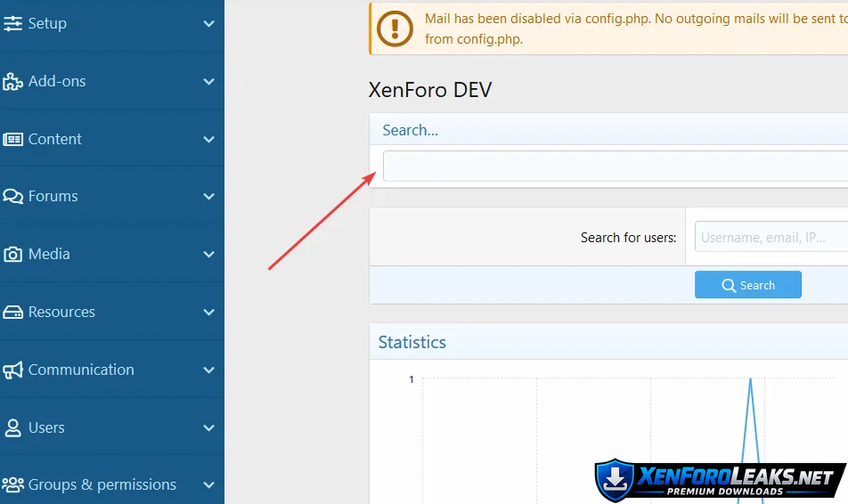Image resolution: width=848 pixels, height=504 pixels.
Task: Click the Groups & permissions people icon
Action: point(12,485)
